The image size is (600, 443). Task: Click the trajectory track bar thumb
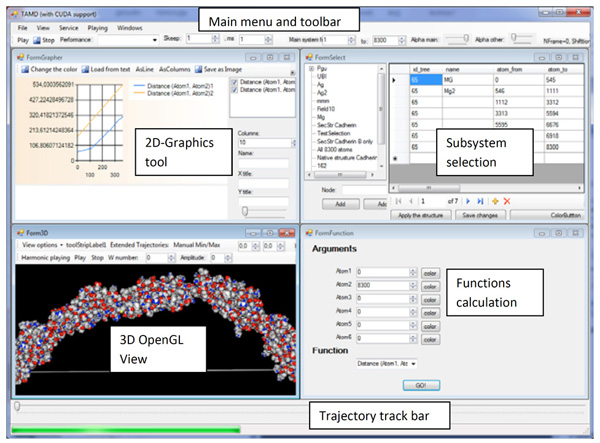pos(17,406)
